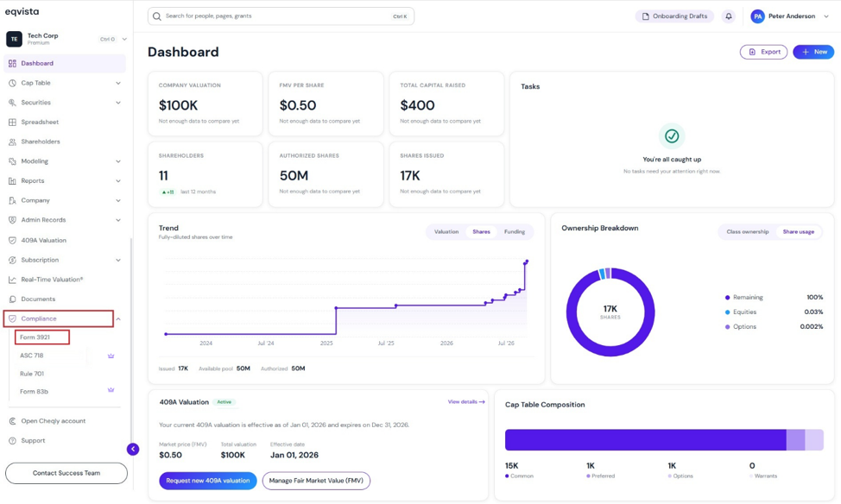This screenshot has width=841, height=504.
Task: Collapse the sidebar with the purple arrow
Action: pos(133,450)
